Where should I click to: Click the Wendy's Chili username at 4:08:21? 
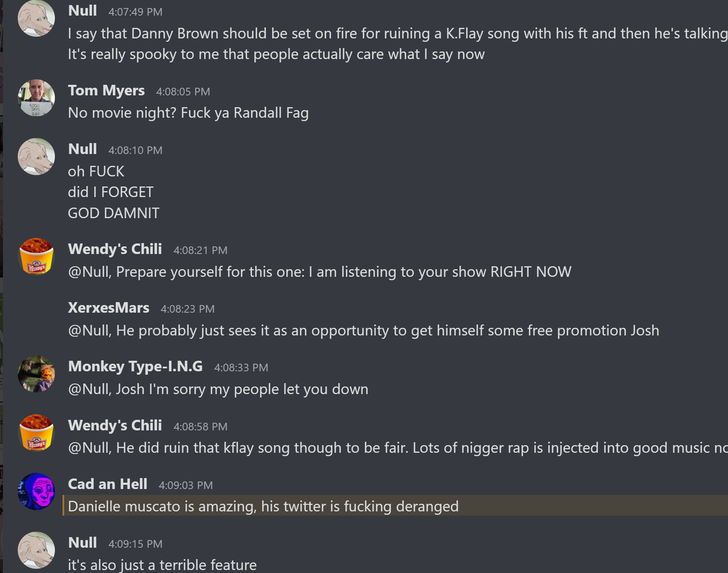pos(115,249)
